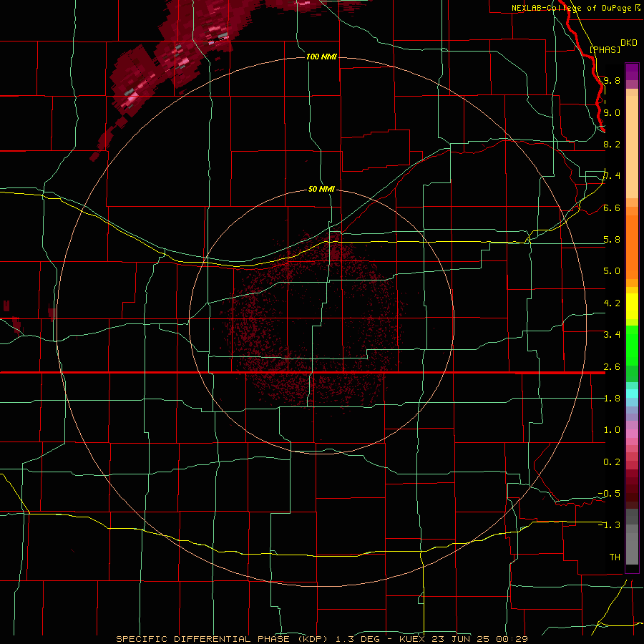Click the 100 NMI range ring label
The image size is (644, 644).
[321, 57]
